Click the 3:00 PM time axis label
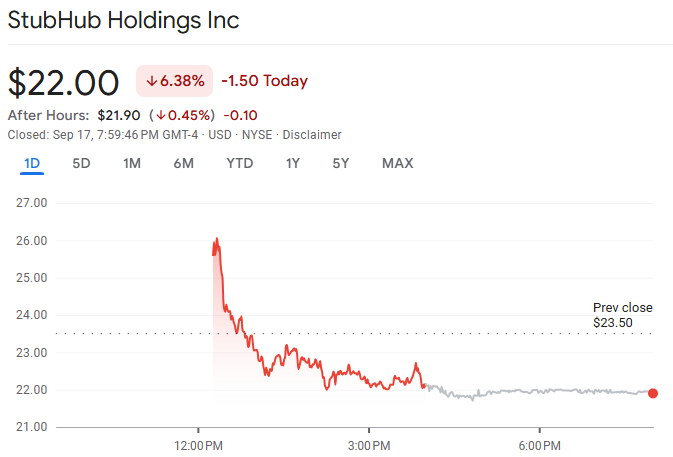The height and width of the screenshot is (457, 673). tap(368, 444)
